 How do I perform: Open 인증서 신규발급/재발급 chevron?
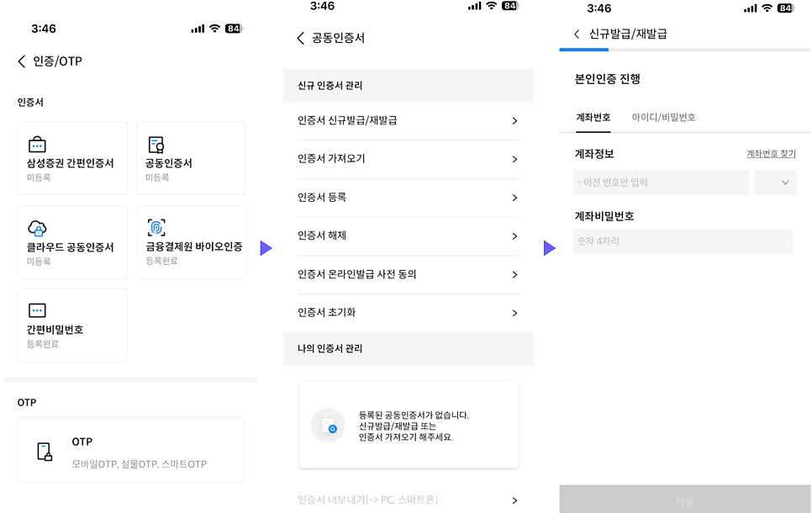pyautogui.click(x=514, y=121)
